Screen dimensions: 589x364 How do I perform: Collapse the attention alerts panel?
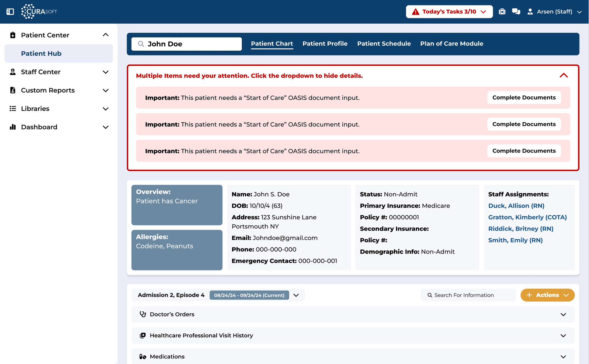pyautogui.click(x=564, y=75)
